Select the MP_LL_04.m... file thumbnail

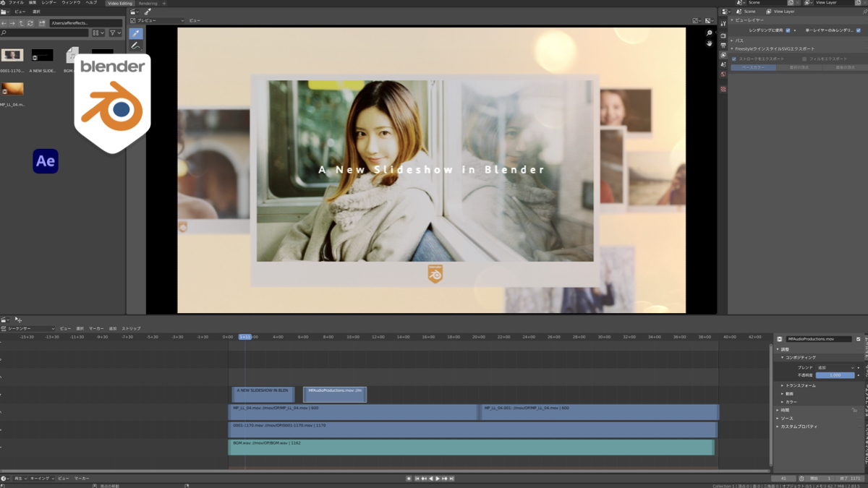(x=12, y=90)
